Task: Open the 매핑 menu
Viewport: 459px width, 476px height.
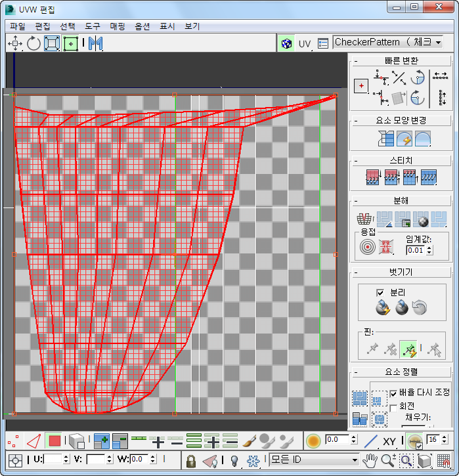Action: pyautogui.click(x=117, y=26)
